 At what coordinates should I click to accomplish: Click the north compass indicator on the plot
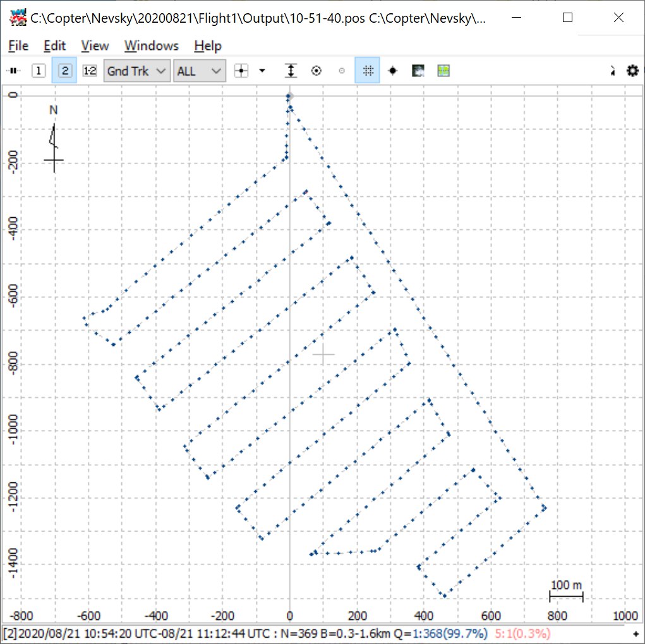54,140
